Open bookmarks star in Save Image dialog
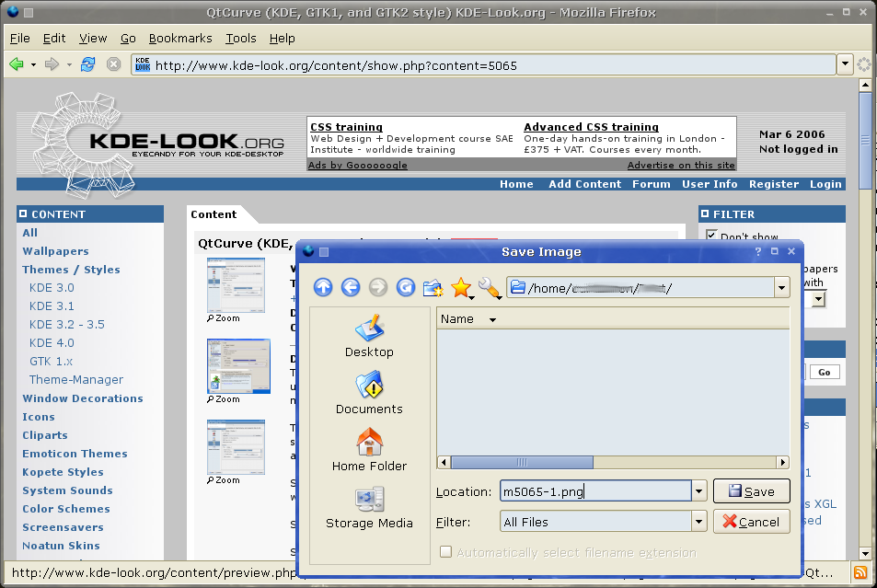Screen dimensions: 877x588 click(461, 288)
